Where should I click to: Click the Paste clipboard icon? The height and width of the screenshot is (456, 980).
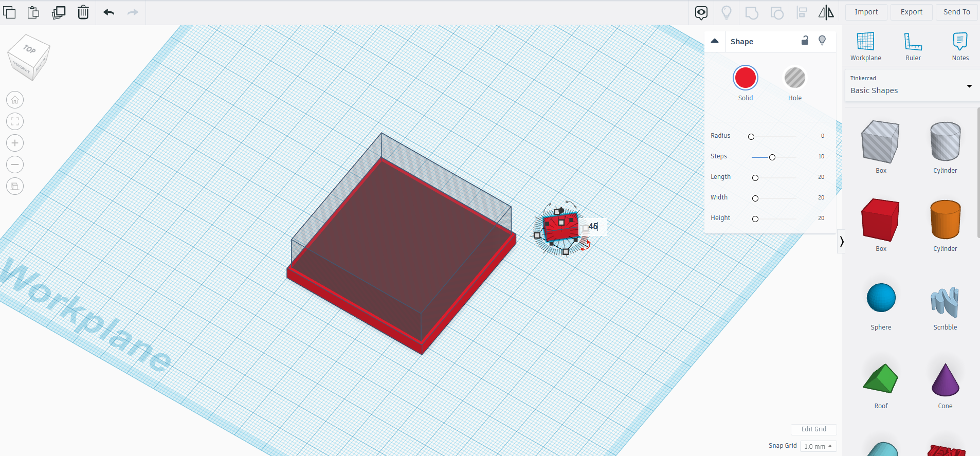[33, 12]
